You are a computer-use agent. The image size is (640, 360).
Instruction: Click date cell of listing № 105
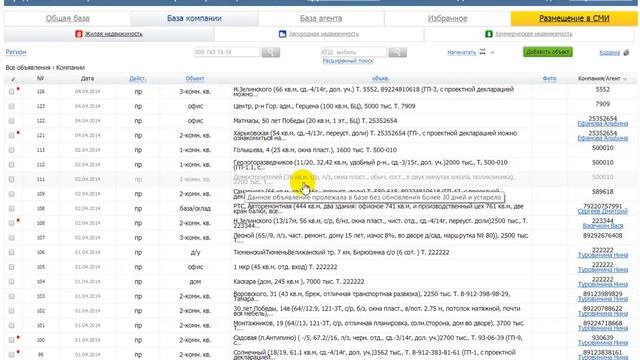click(x=87, y=267)
